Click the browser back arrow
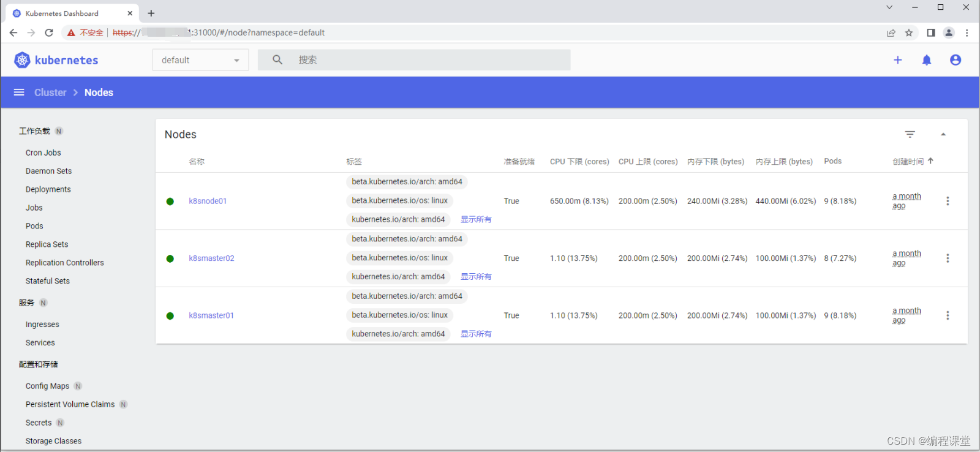Screen dimensions: 980x452 tap(13, 32)
